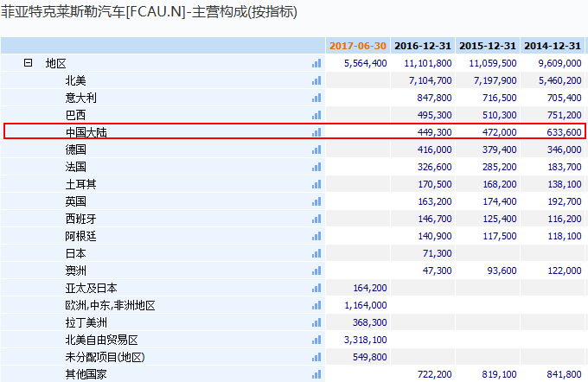Select the 阿根廷 row label
The width and height of the screenshot is (588, 382).
pos(81,236)
